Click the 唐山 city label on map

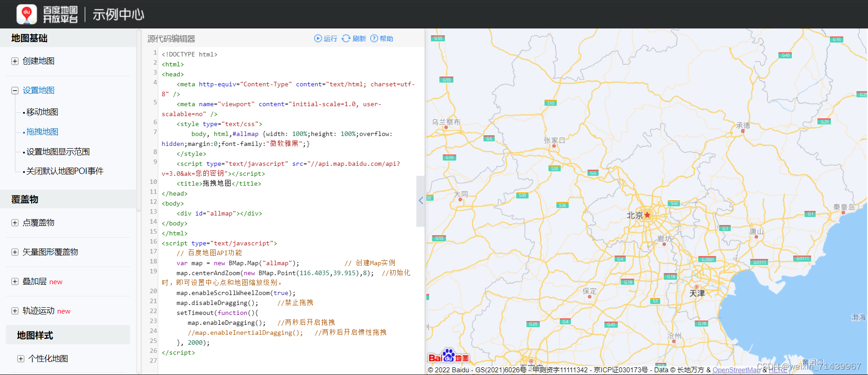pos(756,232)
